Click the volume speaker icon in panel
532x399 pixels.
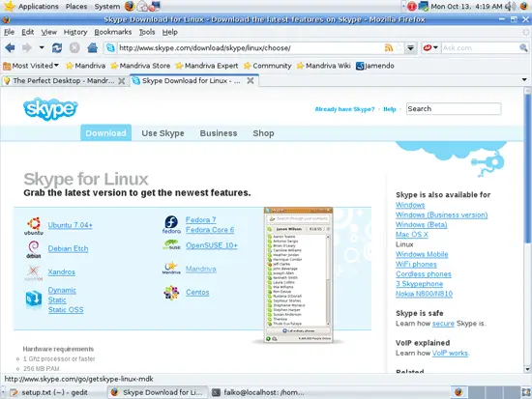coord(511,6)
